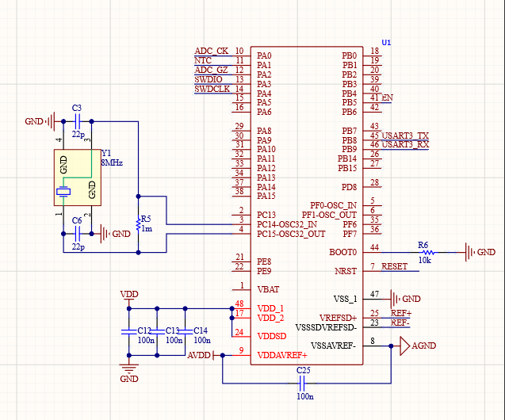505x420 pixels.
Task: Click the PA15 pin name
Action: 266,196
